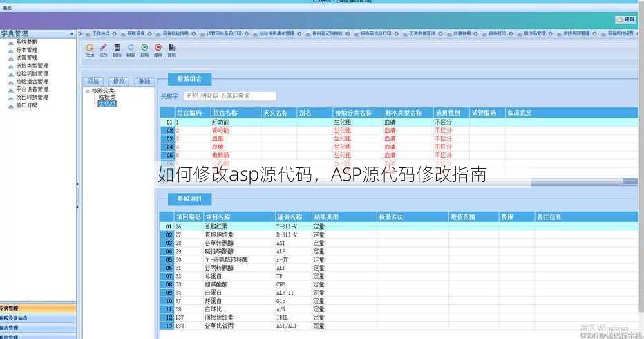This screenshot has width=644, height=339.
Task: Switch to the 工作站点 tab
Action: [x=101, y=33]
